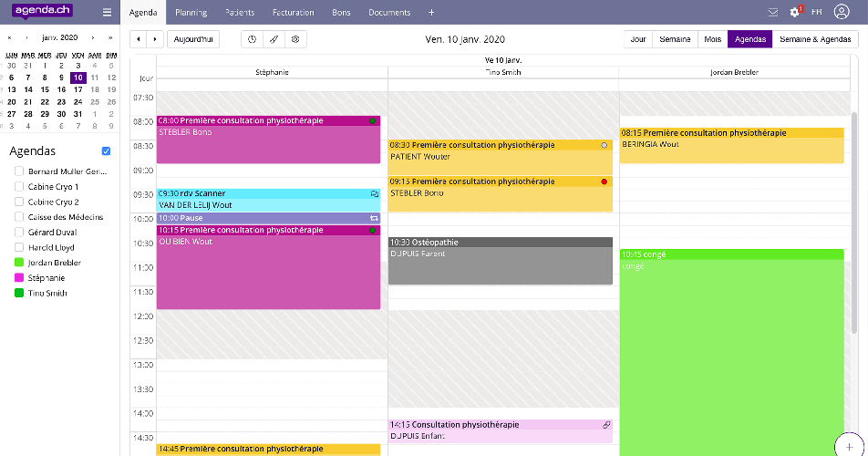Screen dimensions: 868x456
Task: Toggle the select-all Agendas checkbox
Action: 107,151
